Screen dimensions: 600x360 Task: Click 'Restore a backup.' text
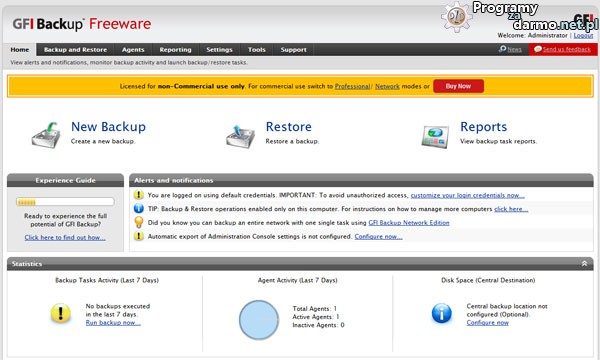point(292,141)
